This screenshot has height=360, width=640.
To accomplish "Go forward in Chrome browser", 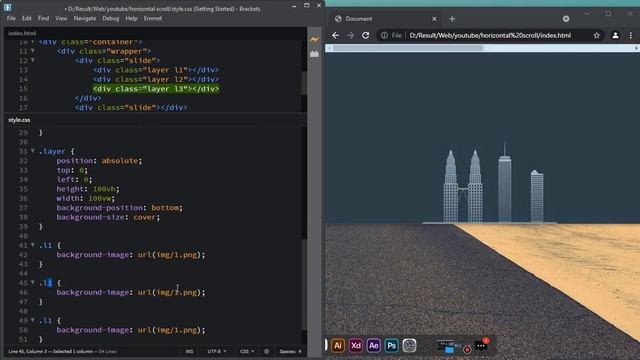I will pyautogui.click(x=351, y=36).
